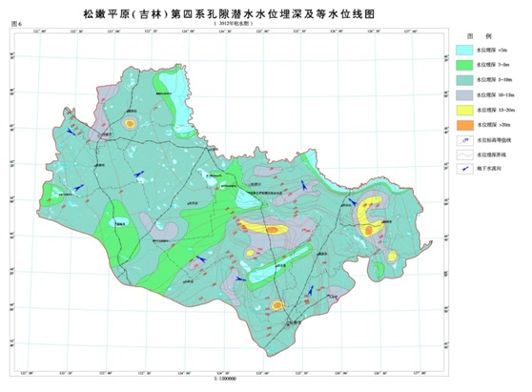The image size is (532, 392).
Task: Select the teal 5-10m legend swatch
Action: pyautogui.click(x=464, y=80)
